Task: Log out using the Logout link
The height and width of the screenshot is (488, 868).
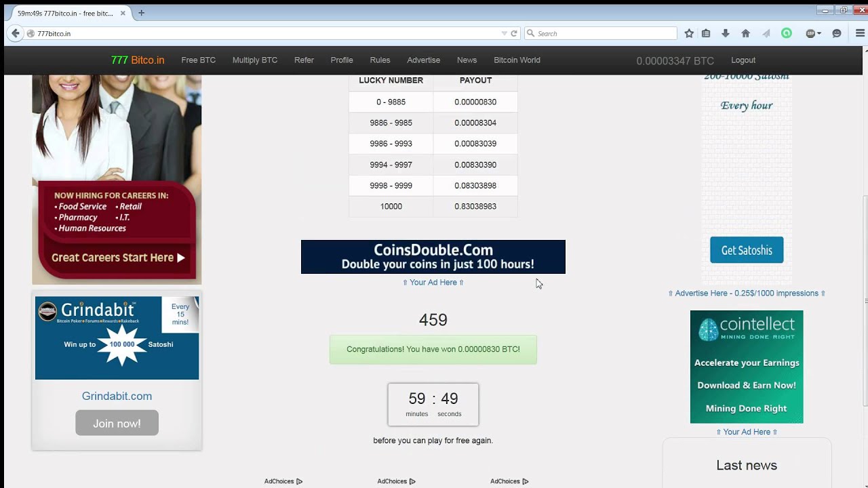Action: click(743, 60)
